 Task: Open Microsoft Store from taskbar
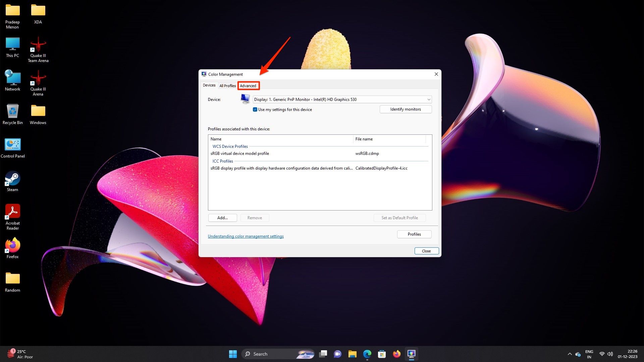382,354
